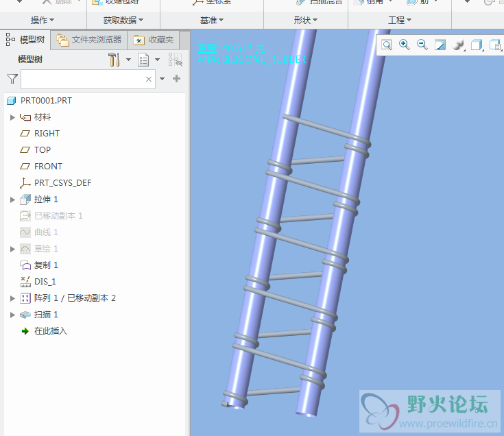The width and height of the screenshot is (504, 436).
Task: Open the 工程 ribbon group dropdown
Action: 400,21
